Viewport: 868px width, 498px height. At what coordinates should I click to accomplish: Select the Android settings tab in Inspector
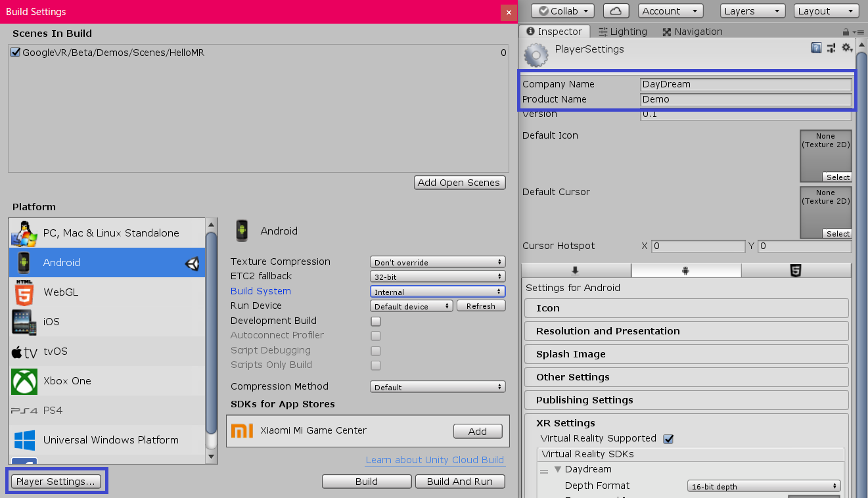click(686, 271)
